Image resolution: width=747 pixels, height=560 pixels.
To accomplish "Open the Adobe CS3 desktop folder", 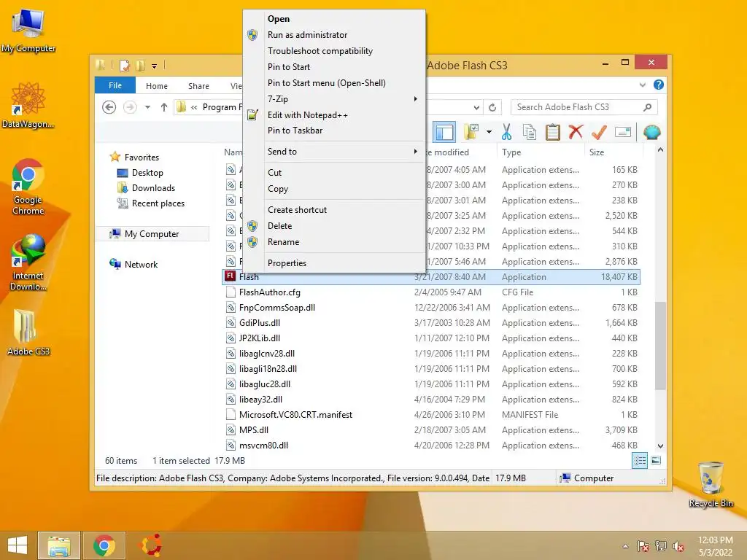I will 28,332.
